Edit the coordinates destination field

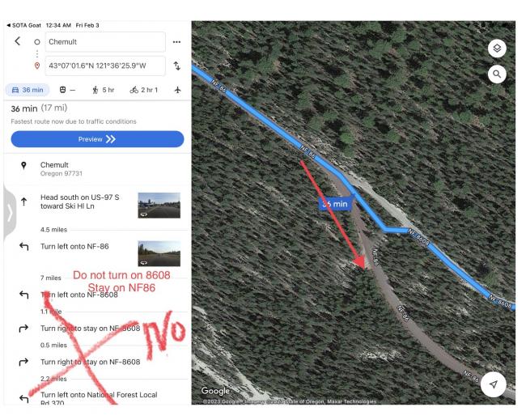tap(105, 66)
